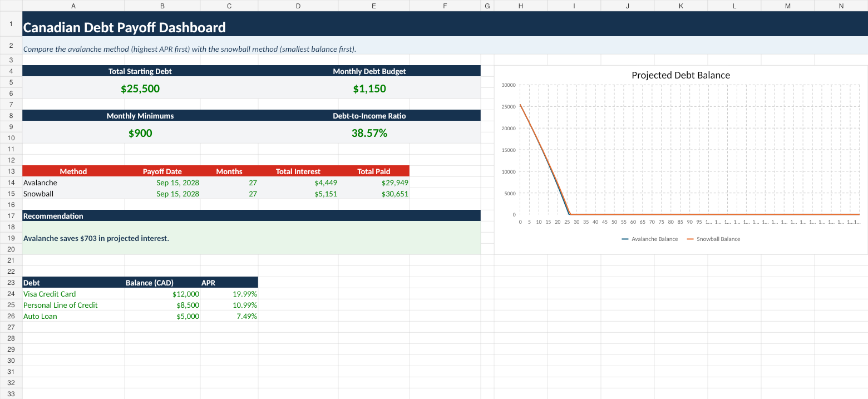The width and height of the screenshot is (868, 399).
Task: Click the $25,500 total debt value
Action: (x=140, y=88)
